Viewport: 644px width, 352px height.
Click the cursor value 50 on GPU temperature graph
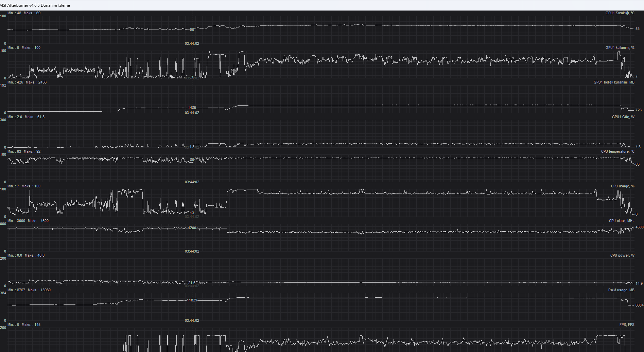tap(192, 30)
